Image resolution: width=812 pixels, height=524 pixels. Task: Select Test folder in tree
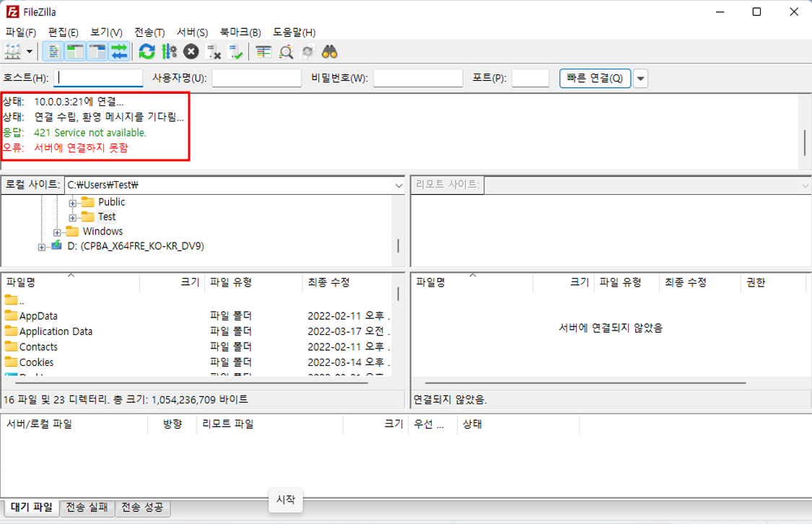[x=107, y=217]
